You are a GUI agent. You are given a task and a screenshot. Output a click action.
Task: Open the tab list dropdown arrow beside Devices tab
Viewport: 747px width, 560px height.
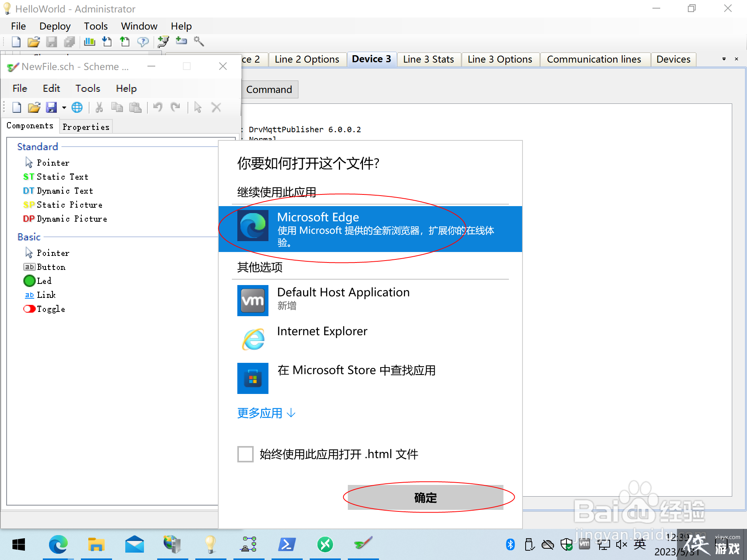pyautogui.click(x=724, y=59)
